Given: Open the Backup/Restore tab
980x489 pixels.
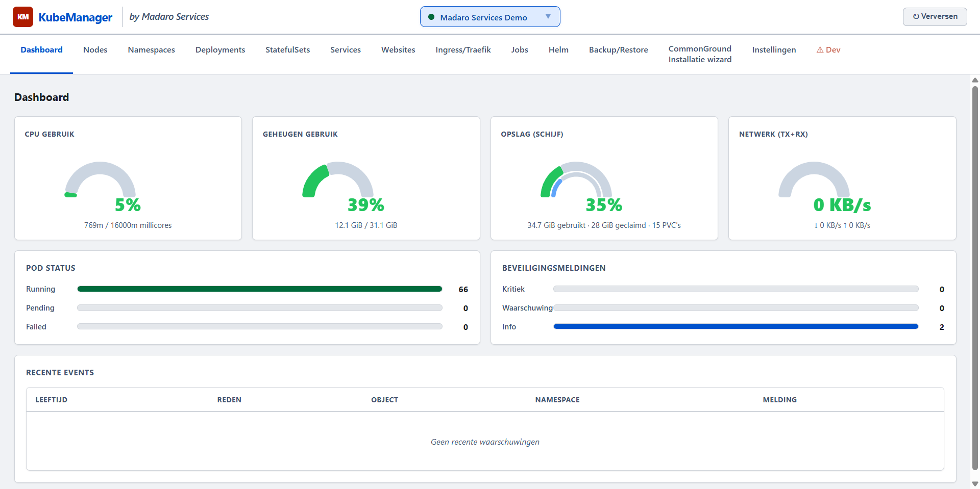Looking at the screenshot, I should [x=619, y=50].
